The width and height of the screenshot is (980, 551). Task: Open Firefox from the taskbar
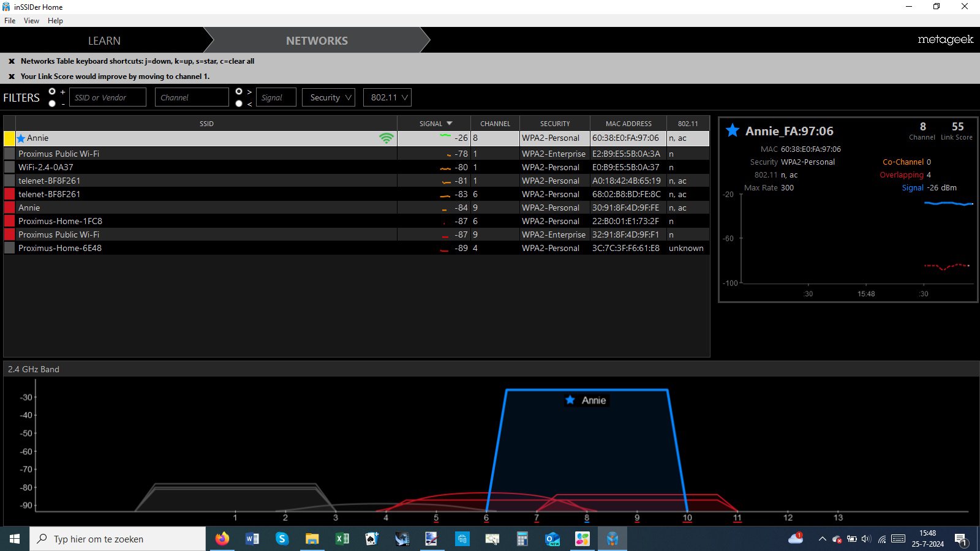point(222,539)
